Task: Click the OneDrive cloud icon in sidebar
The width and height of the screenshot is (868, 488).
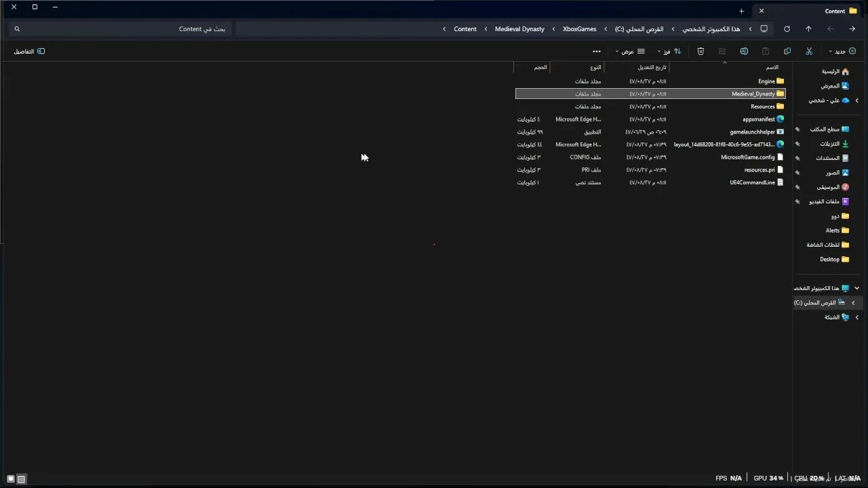Action: [x=845, y=100]
